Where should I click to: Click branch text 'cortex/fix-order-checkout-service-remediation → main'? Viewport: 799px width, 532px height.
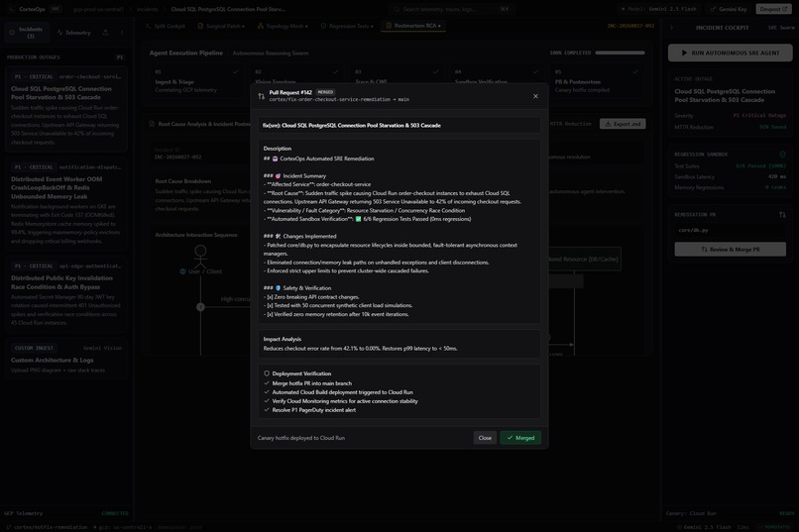point(339,100)
